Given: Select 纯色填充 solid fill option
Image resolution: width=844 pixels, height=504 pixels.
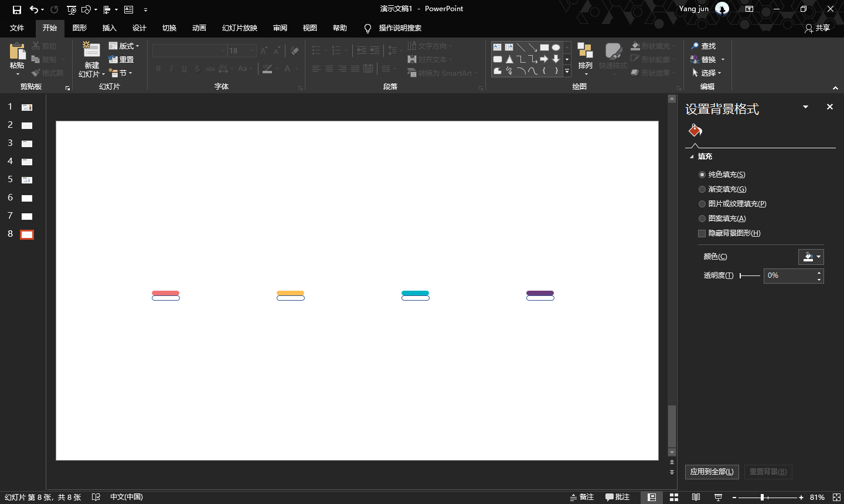Looking at the screenshot, I should (x=722, y=175).
